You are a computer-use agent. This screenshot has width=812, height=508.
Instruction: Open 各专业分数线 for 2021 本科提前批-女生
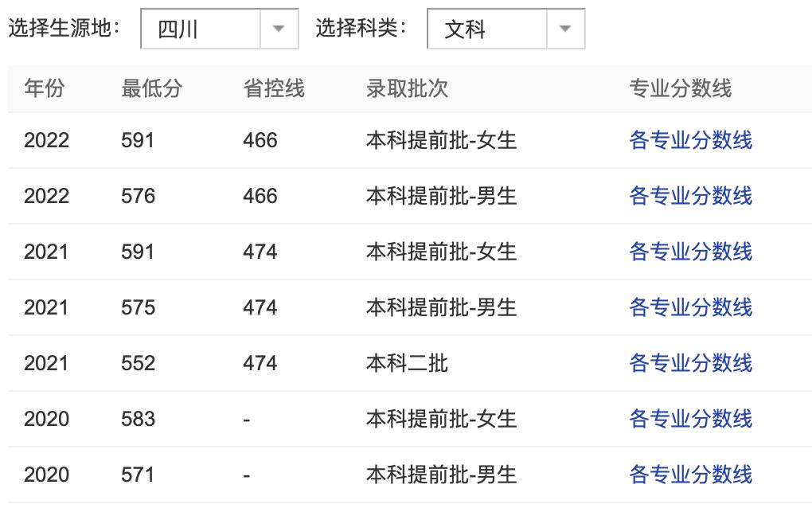(x=691, y=252)
